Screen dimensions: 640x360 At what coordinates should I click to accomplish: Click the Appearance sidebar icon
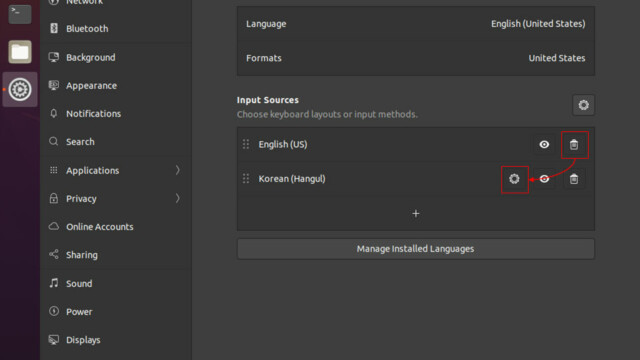53,85
